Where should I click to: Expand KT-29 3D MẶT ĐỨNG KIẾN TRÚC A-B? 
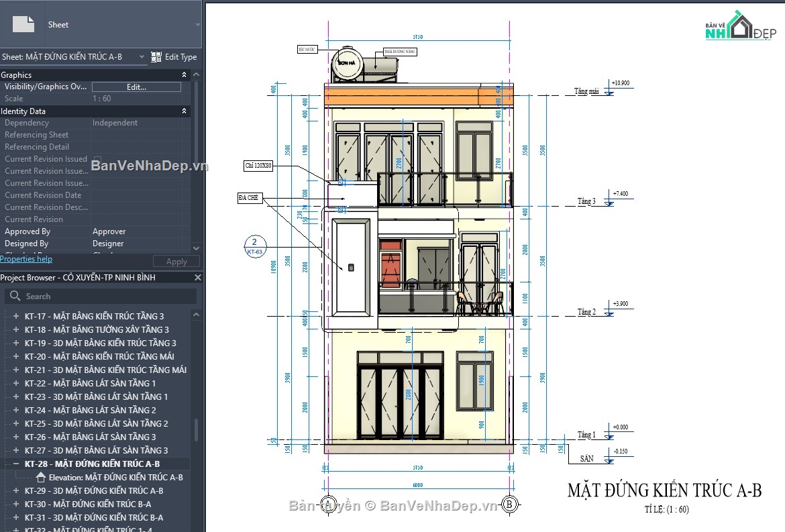tap(16, 491)
